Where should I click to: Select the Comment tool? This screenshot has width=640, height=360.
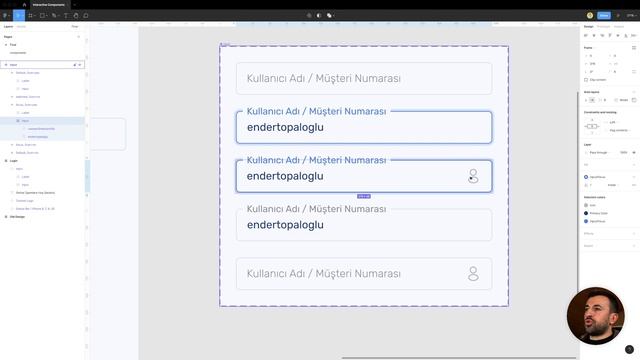86,16
